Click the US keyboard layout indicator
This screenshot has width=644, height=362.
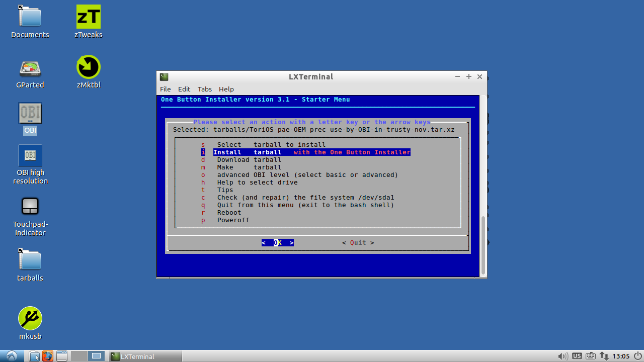[x=577, y=356]
